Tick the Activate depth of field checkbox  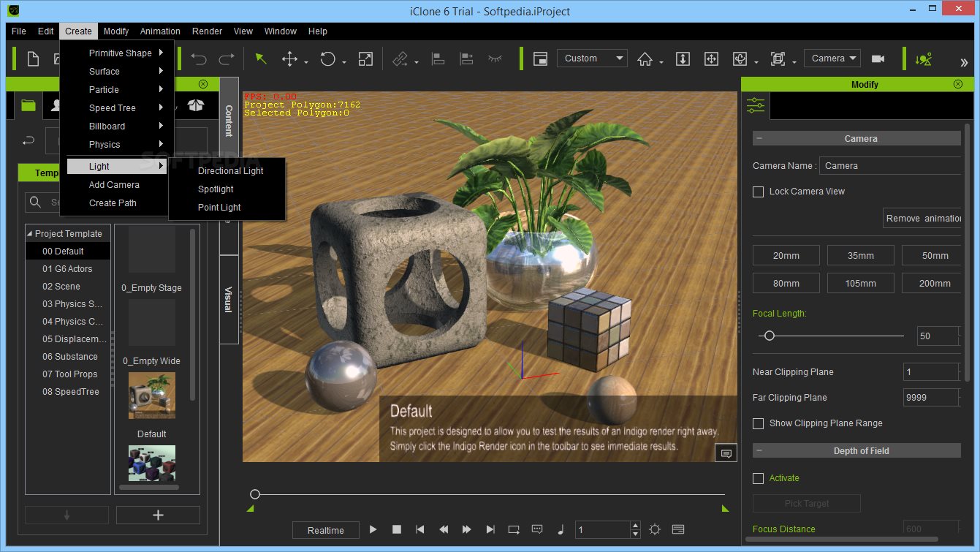pos(758,478)
